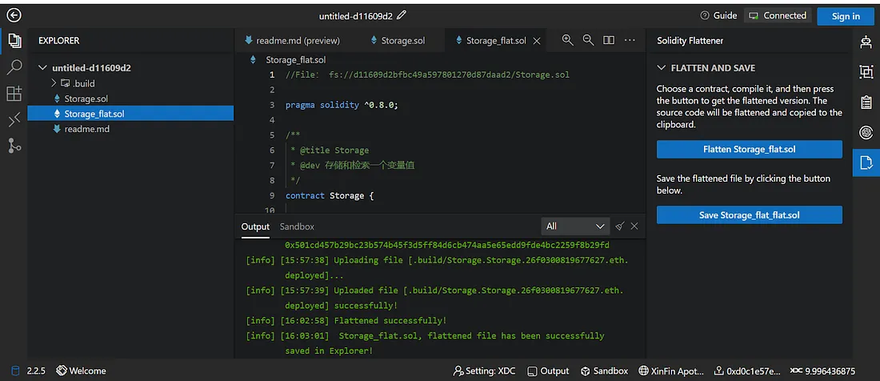The height and width of the screenshot is (381, 880).
Task: Click the back arrow circle icon
Action: (x=13, y=15)
